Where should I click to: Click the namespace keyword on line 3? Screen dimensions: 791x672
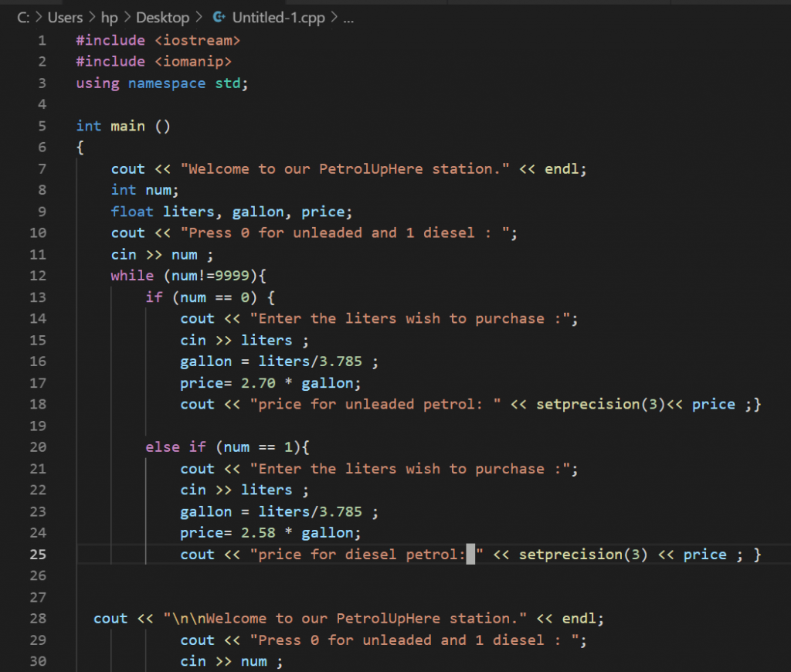coord(167,83)
